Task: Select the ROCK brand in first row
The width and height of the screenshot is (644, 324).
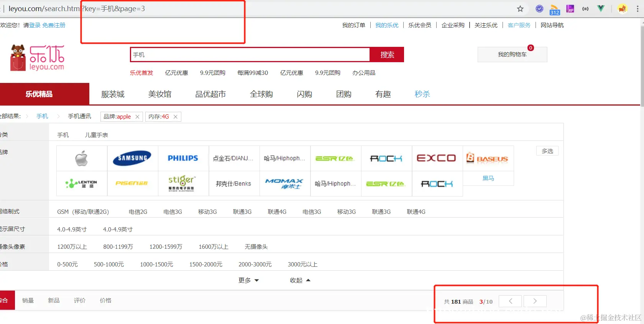Action: pyautogui.click(x=386, y=158)
